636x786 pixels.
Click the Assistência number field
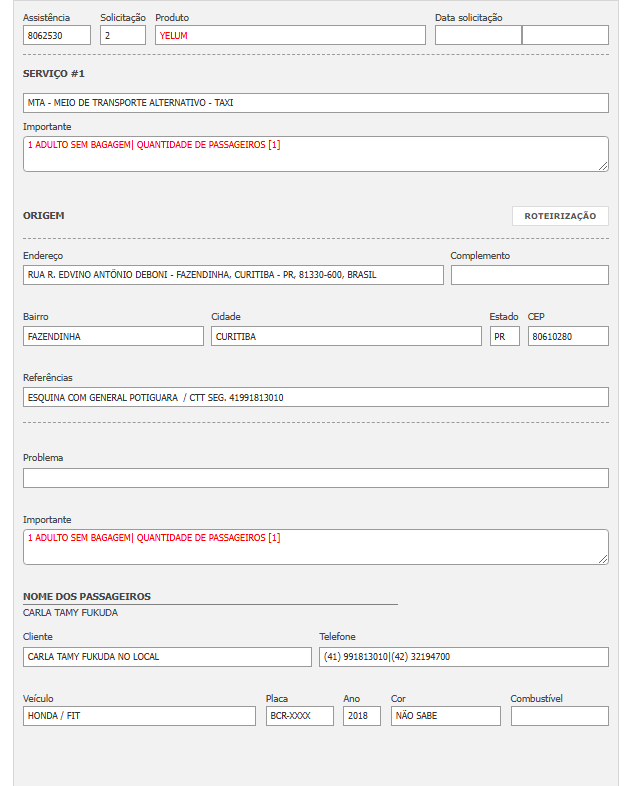(x=57, y=35)
